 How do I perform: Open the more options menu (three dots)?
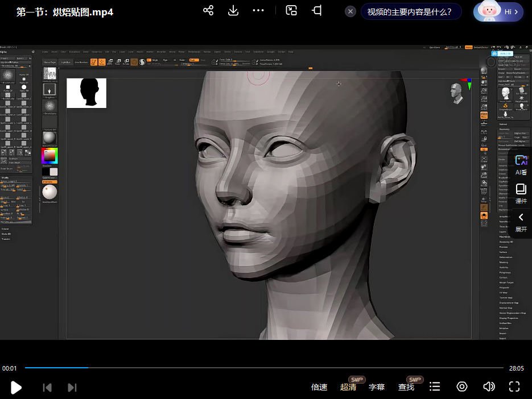[x=258, y=10]
